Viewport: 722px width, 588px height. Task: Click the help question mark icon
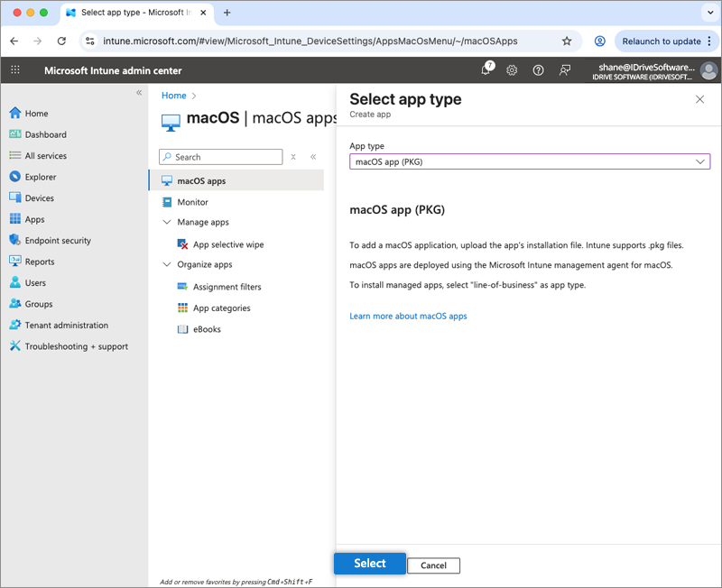(539, 70)
